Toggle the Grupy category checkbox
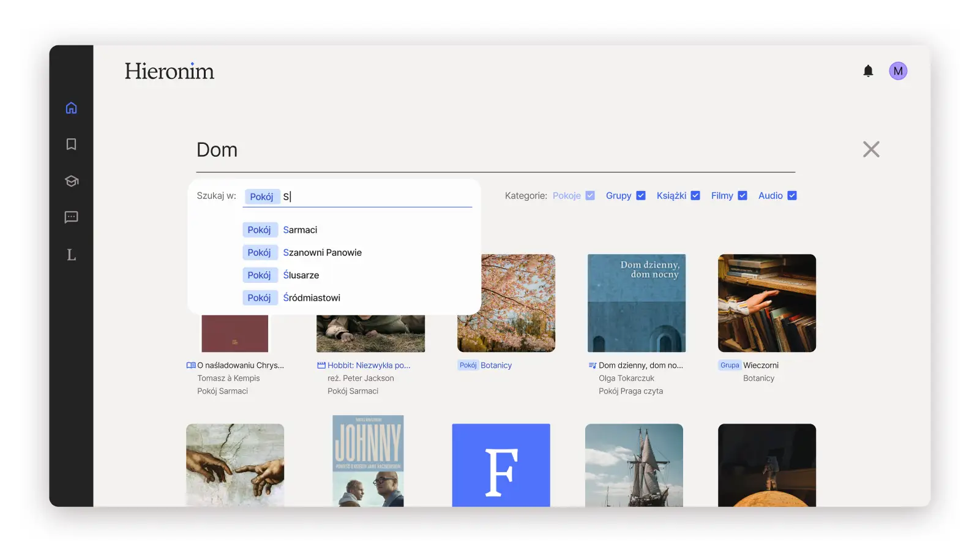This screenshot has height=551, width=980. click(x=641, y=196)
